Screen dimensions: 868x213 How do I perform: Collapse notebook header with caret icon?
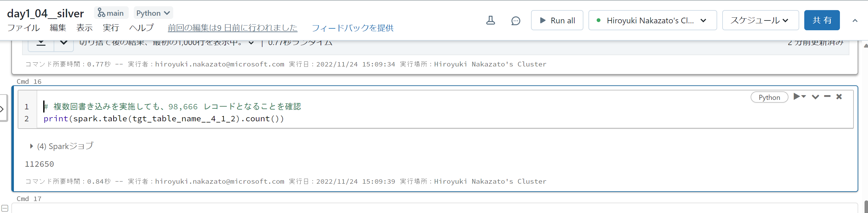click(x=855, y=20)
